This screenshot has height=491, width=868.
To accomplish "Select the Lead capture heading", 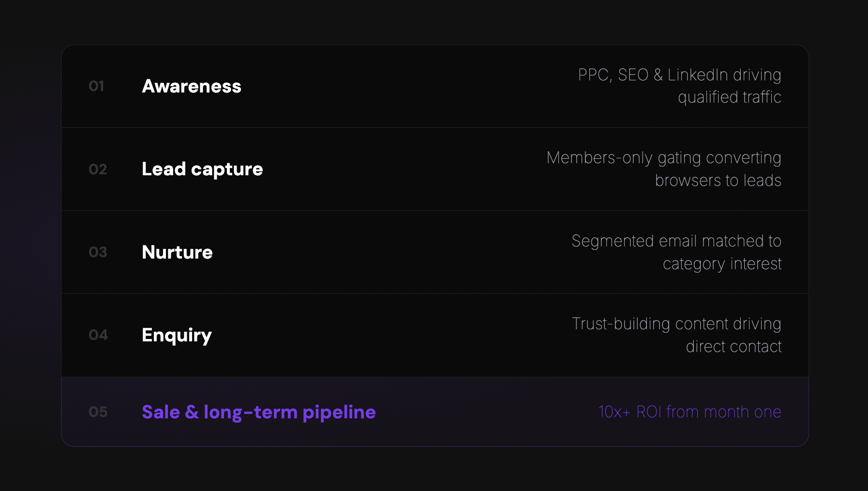I will [x=202, y=169].
